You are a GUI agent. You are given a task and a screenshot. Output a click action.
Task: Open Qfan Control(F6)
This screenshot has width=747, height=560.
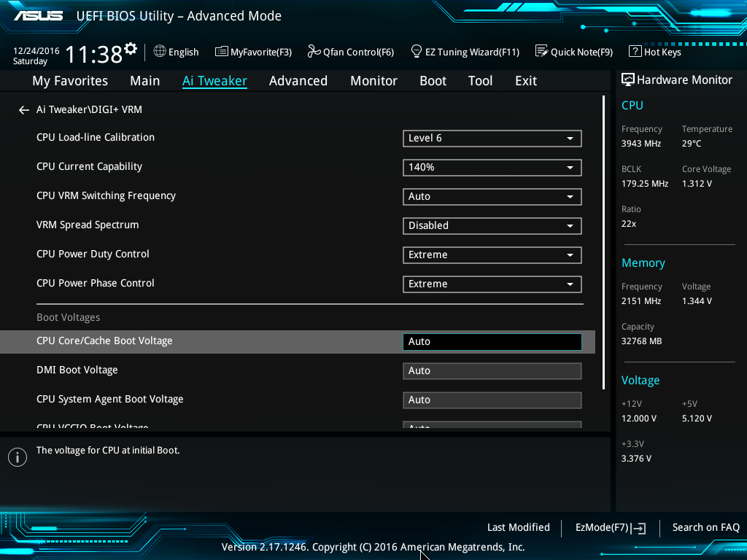click(359, 52)
